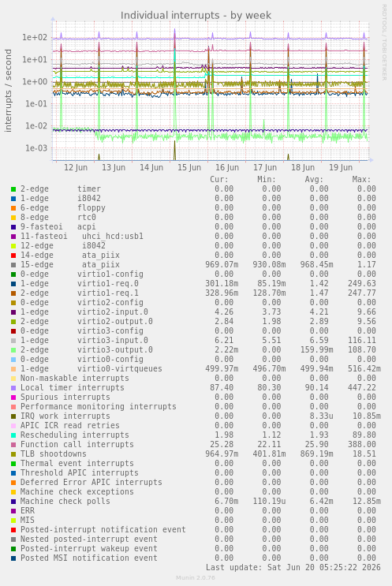
Task: Click the Munin 2.0.76 footer text
Action: pyautogui.click(x=196, y=578)
